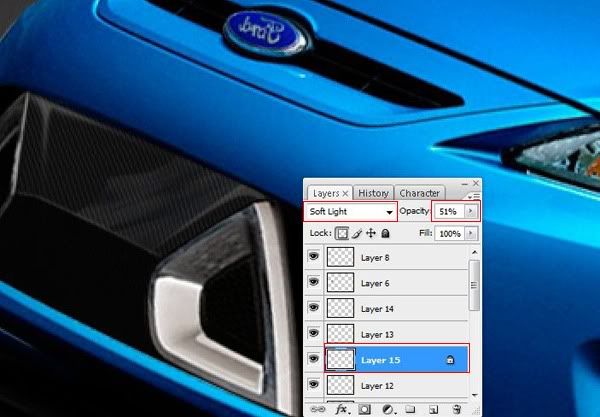Click the Link layers chain icon
Viewport: 600px width, 417px height.
click(x=317, y=409)
